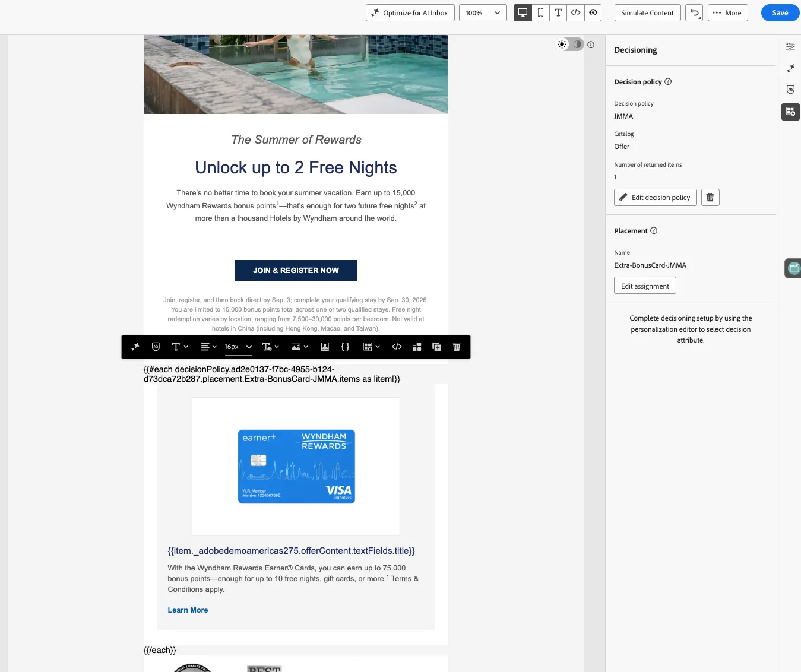This screenshot has height=672, width=801.
Task: Open the decisioning/conditional content dropdown in toolbar
Action: point(371,347)
